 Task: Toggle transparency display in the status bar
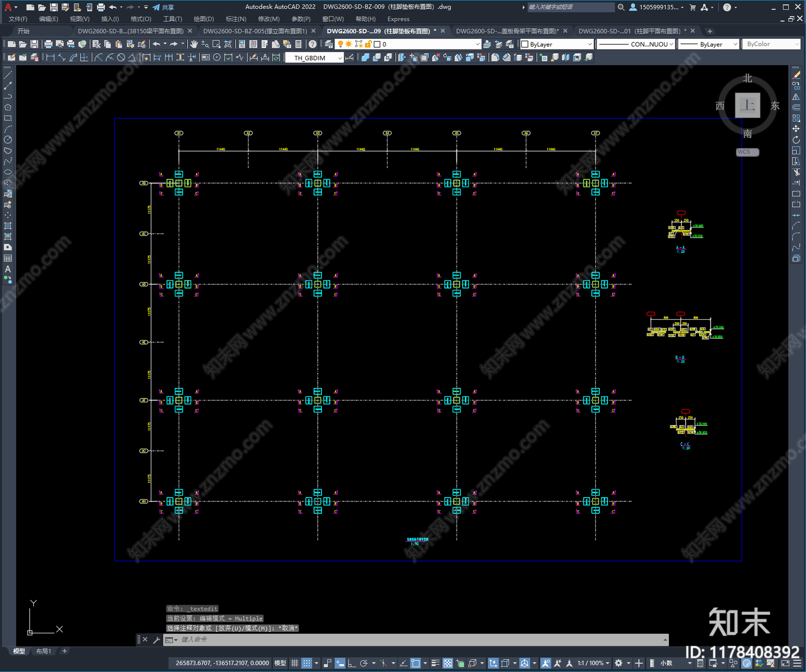coord(448,663)
